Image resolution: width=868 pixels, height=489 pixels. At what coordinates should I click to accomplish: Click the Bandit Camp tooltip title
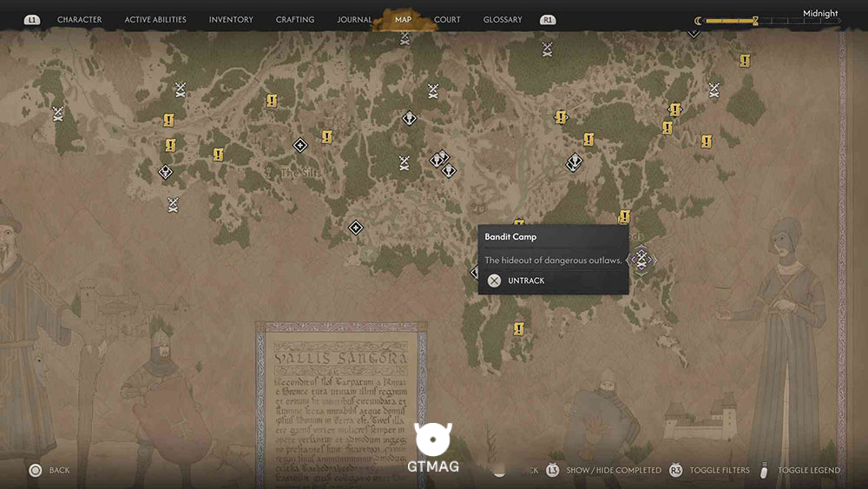click(510, 236)
